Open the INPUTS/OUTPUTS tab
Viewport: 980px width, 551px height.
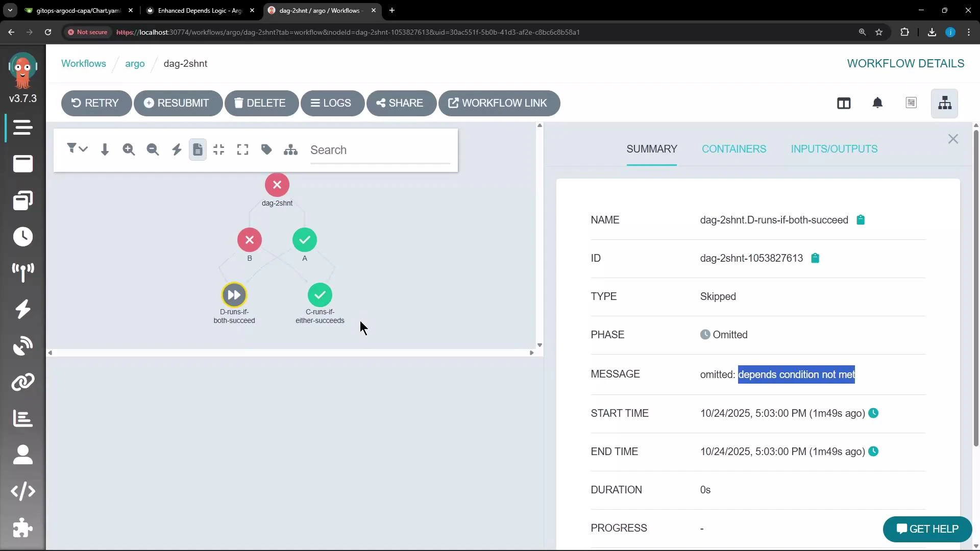[834, 149]
